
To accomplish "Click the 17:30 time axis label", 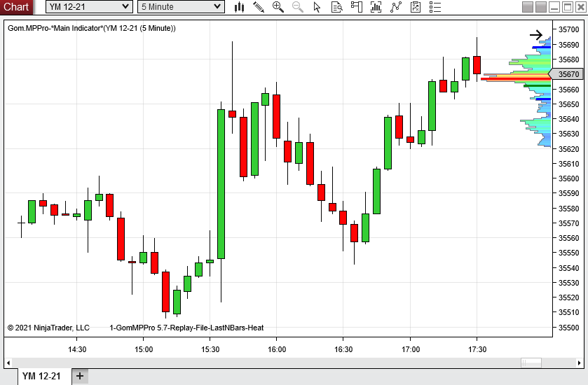I will click(x=477, y=349).
